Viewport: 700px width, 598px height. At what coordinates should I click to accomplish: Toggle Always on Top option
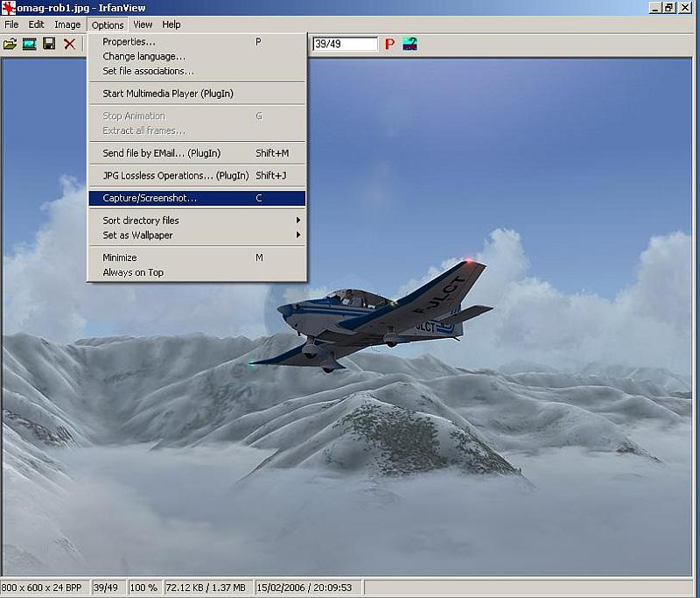tap(133, 272)
